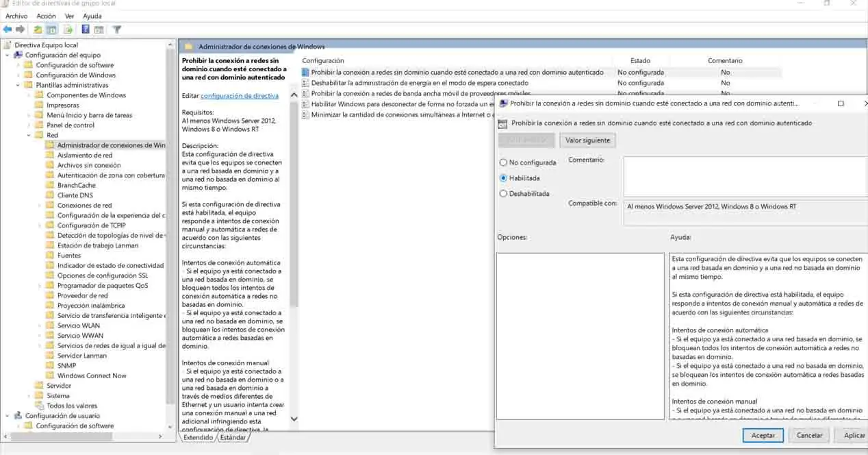Click the BranchCache folder icon
Image resolution: width=868 pixels, height=455 pixels.
coord(50,185)
